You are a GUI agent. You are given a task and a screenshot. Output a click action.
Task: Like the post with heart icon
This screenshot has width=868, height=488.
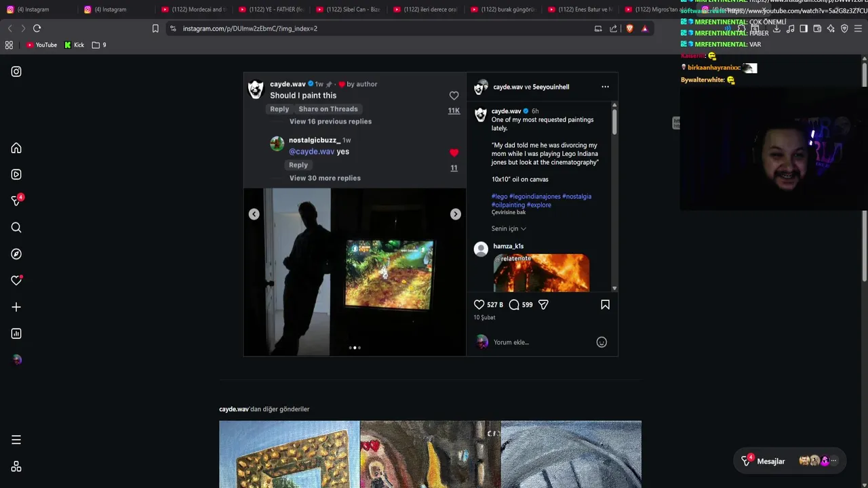tap(479, 305)
